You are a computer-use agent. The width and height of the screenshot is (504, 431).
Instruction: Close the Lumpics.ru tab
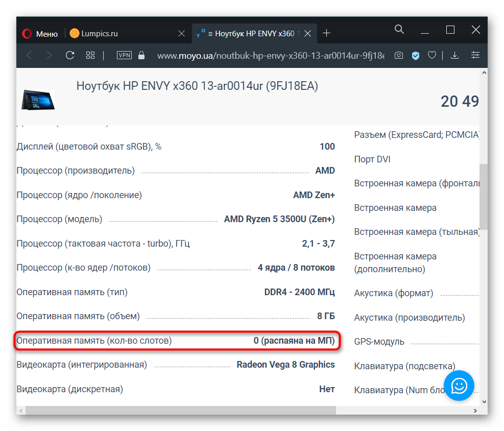[181, 34]
